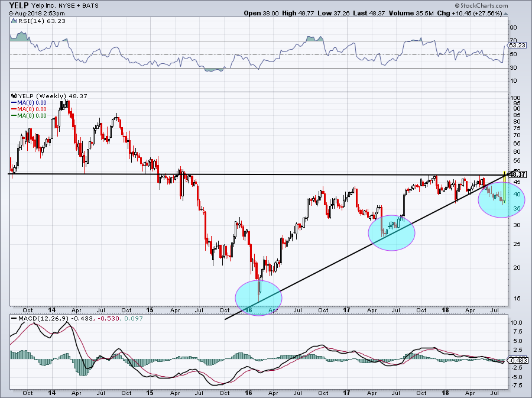Click the -2.5 level on MACD axis

515,368
